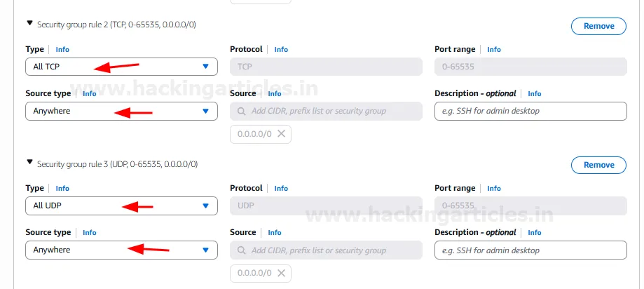The height and width of the screenshot is (289, 644).
Task: Remove the 0.0.0.0/0 chip in rule 3
Action: click(281, 273)
